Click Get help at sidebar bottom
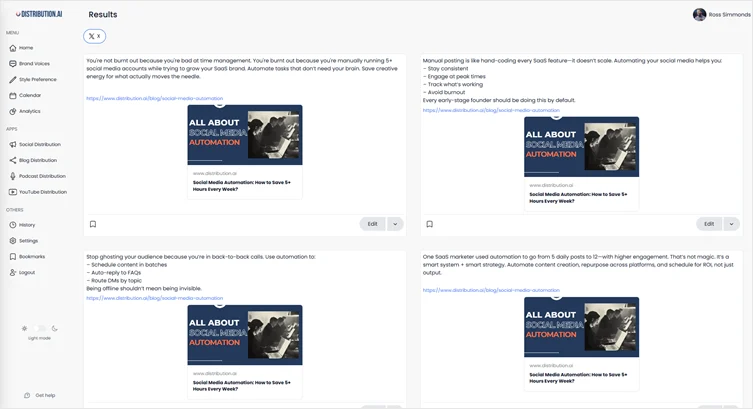 tap(45, 395)
